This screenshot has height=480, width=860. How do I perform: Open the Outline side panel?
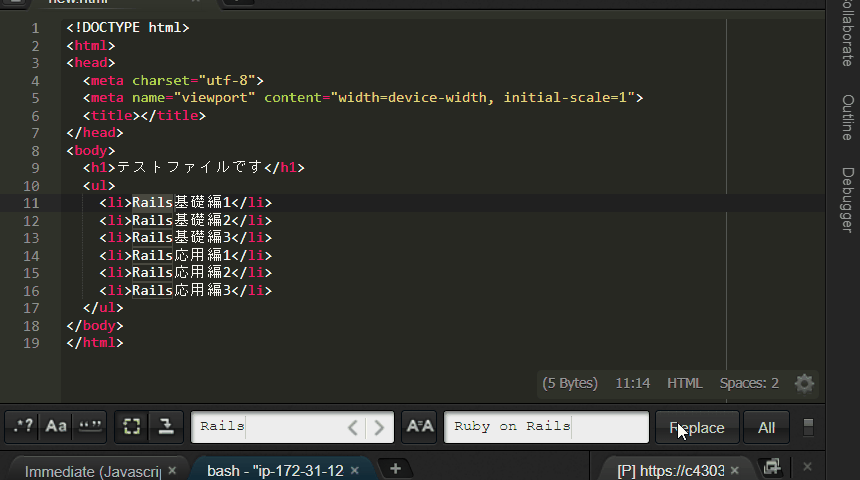point(847,117)
